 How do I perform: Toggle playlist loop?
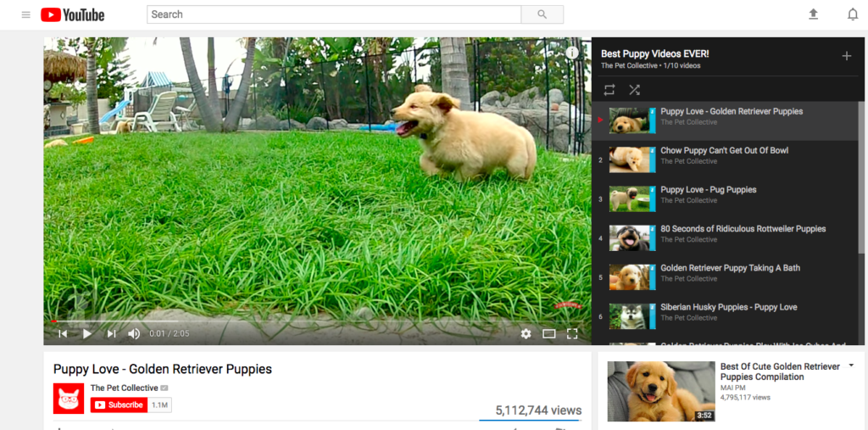pyautogui.click(x=609, y=89)
